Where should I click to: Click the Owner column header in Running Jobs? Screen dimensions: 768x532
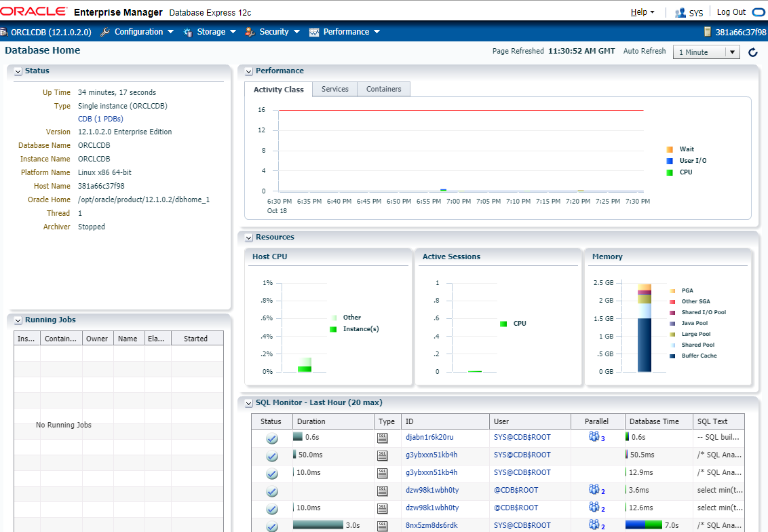pyautogui.click(x=98, y=339)
